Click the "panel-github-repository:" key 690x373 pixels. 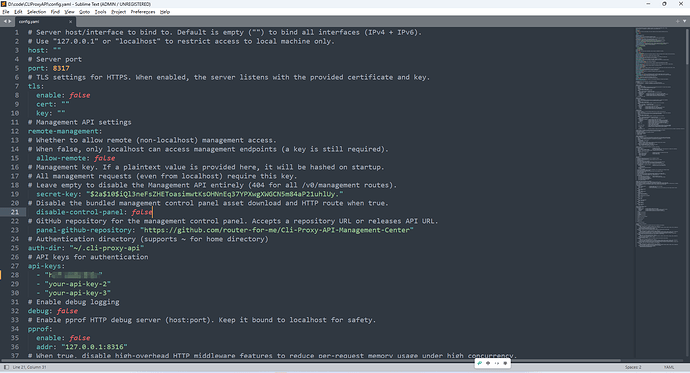pos(86,230)
